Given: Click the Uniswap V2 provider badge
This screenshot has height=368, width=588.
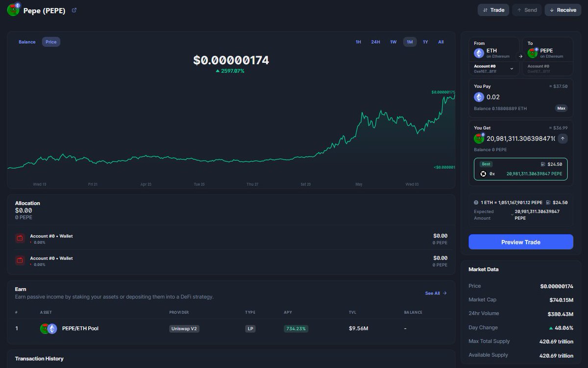Looking at the screenshot, I should [x=184, y=329].
